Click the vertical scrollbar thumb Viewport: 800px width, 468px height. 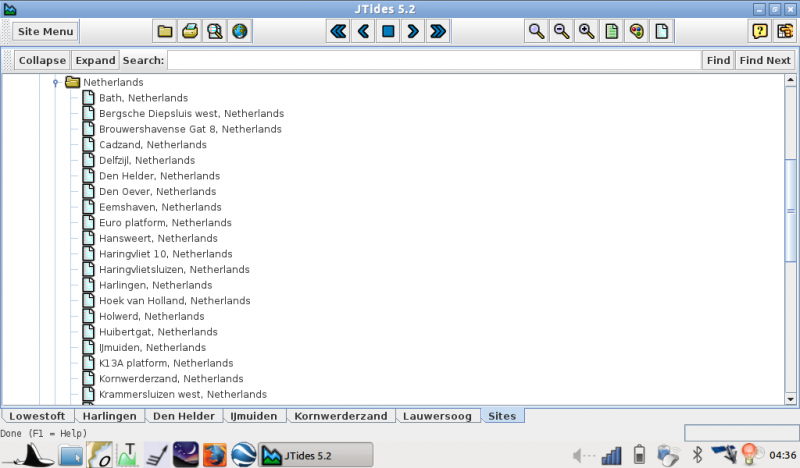coord(791,210)
